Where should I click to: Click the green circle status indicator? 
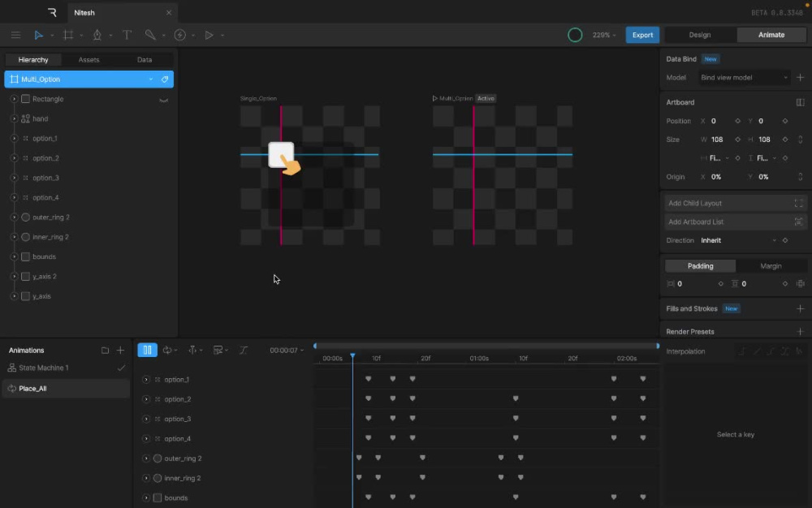(575, 35)
